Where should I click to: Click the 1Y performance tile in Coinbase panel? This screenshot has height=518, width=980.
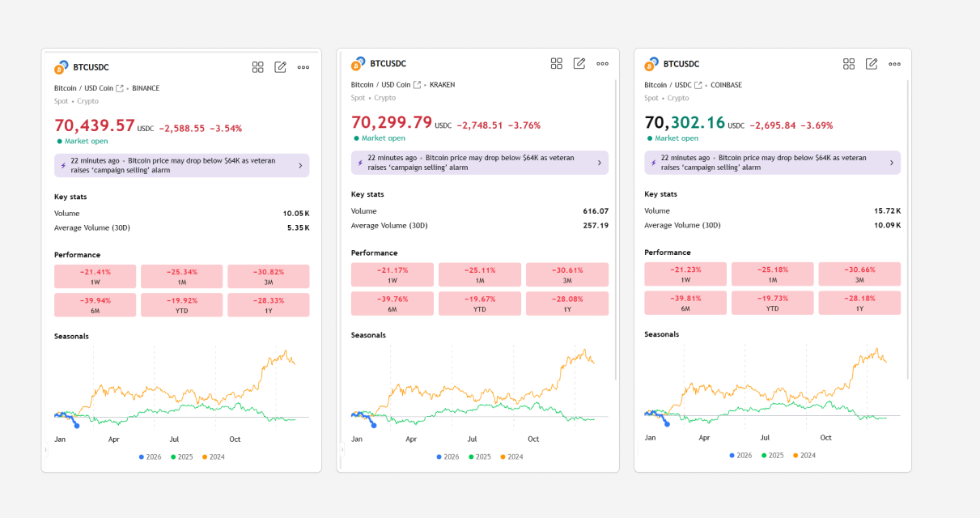(x=859, y=302)
